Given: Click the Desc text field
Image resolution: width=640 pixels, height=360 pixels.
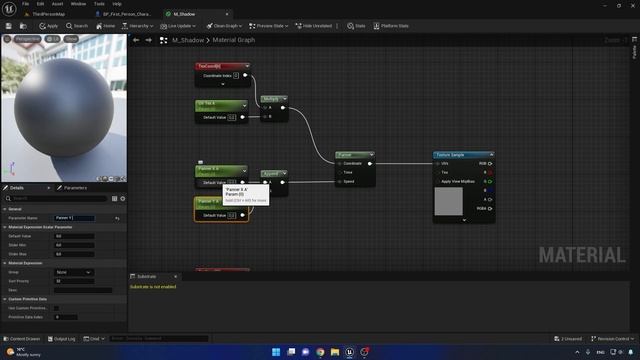Looking at the screenshot, I should point(83,290).
